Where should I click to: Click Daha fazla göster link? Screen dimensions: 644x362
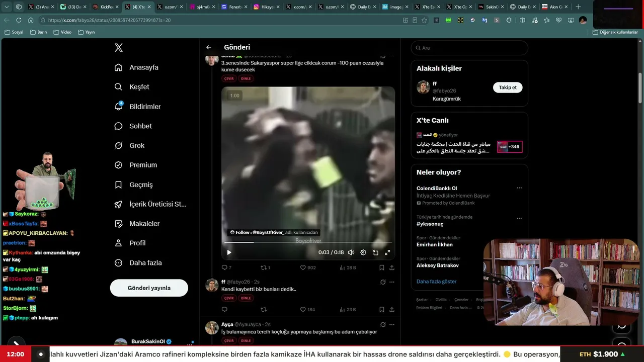(x=437, y=282)
